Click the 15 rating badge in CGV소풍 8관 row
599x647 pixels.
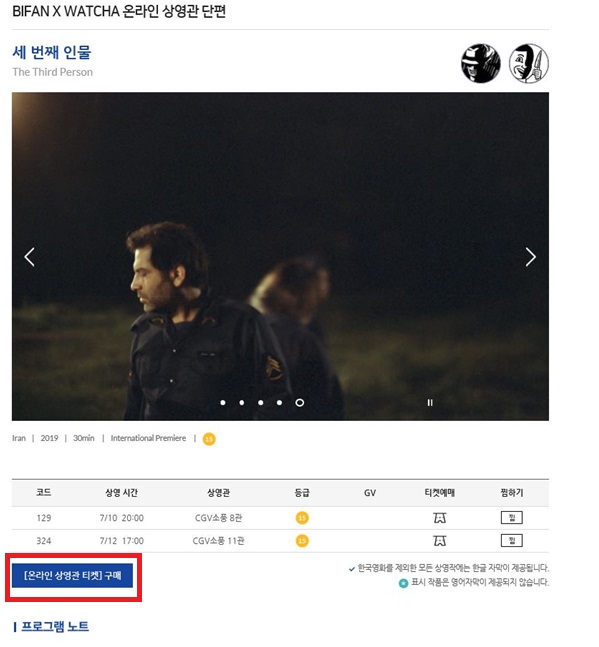(x=302, y=517)
